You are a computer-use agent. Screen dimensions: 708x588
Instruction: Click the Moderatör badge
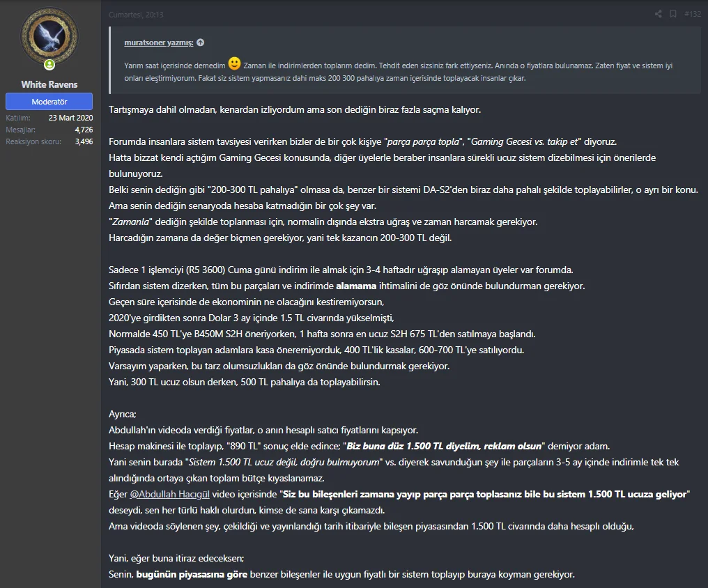[49, 102]
